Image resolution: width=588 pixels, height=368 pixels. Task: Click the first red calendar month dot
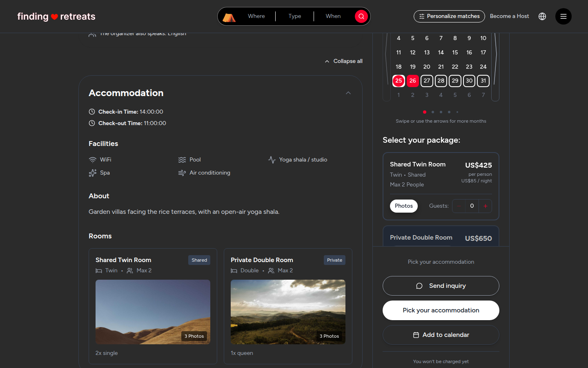pyautogui.click(x=425, y=112)
